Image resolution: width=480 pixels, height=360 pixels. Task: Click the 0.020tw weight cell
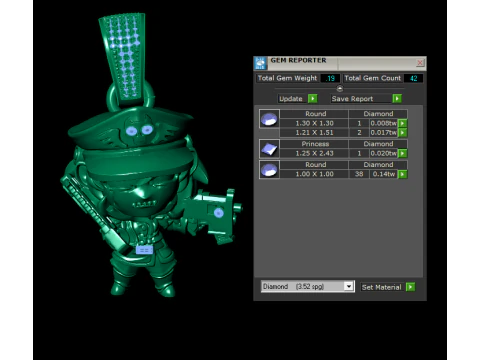coord(384,153)
